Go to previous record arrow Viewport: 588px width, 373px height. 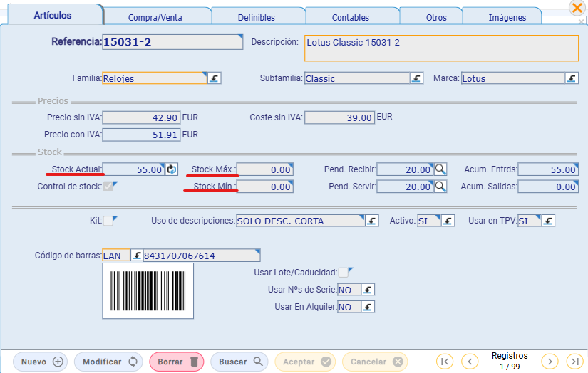(470, 362)
